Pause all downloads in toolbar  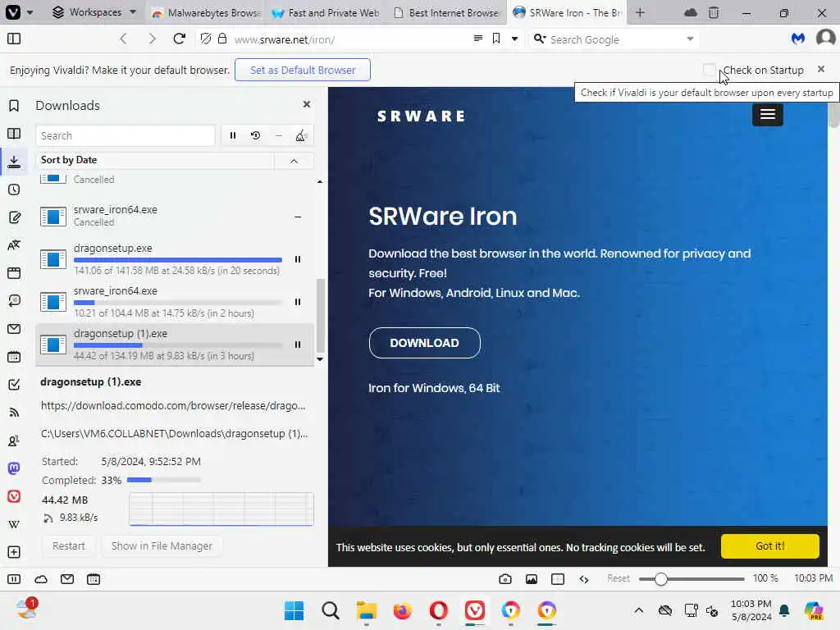(232, 135)
